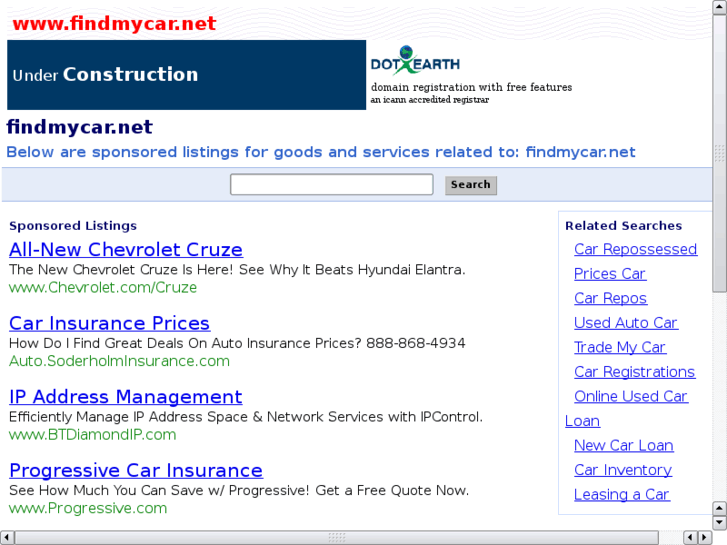The image size is (727, 545).
Task: Open the All-New Chevrolet Cruze listing
Action: pyautogui.click(x=126, y=250)
